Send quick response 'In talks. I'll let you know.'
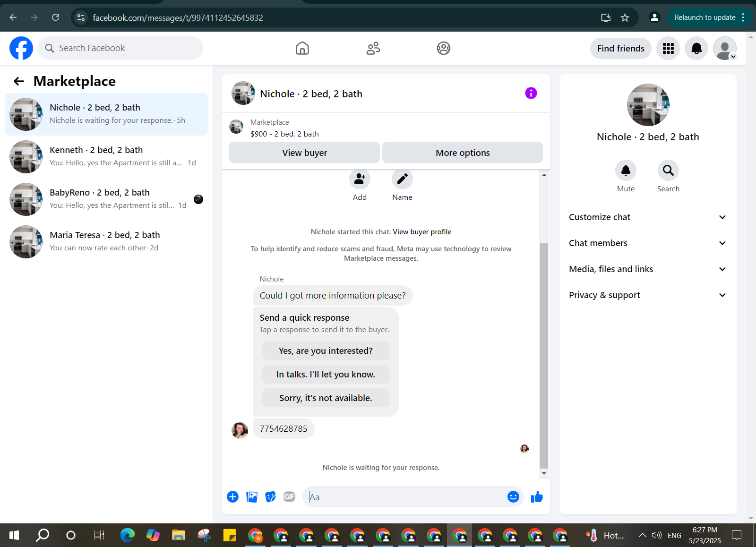Screen dimensions: 756x547 pos(326,374)
